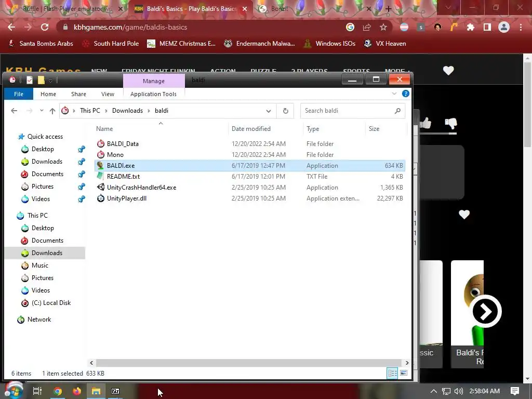Sort files by Date modified column
The width and height of the screenshot is (532, 399).
tap(251, 129)
